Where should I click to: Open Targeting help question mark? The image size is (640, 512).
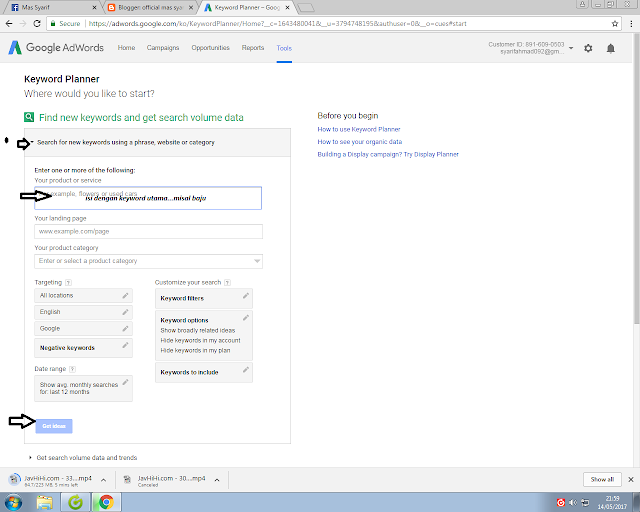tap(69, 283)
